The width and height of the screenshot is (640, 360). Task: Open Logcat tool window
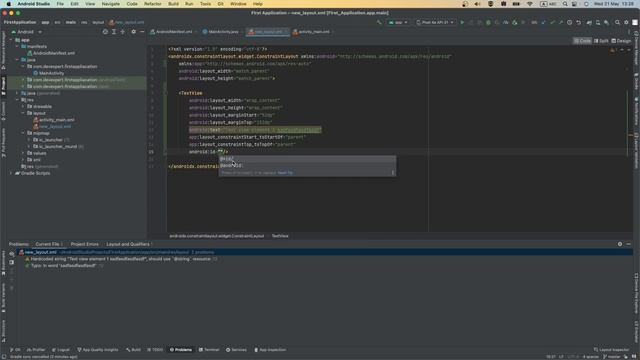(x=61, y=350)
